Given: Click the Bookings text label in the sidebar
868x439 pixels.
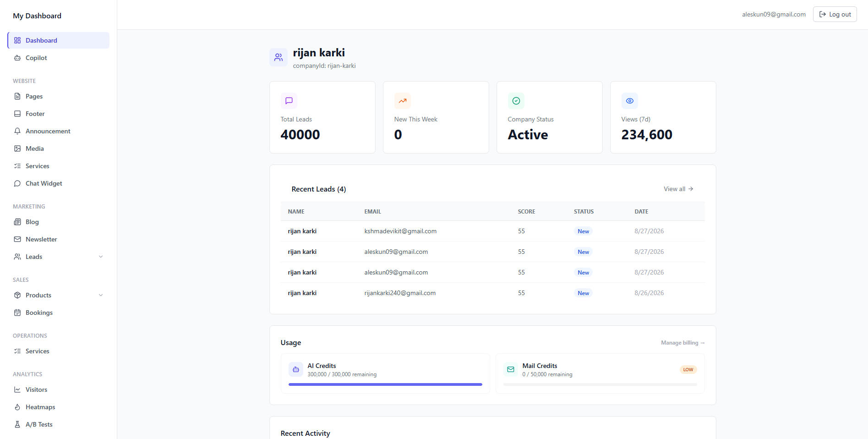Looking at the screenshot, I should coord(39,313).
